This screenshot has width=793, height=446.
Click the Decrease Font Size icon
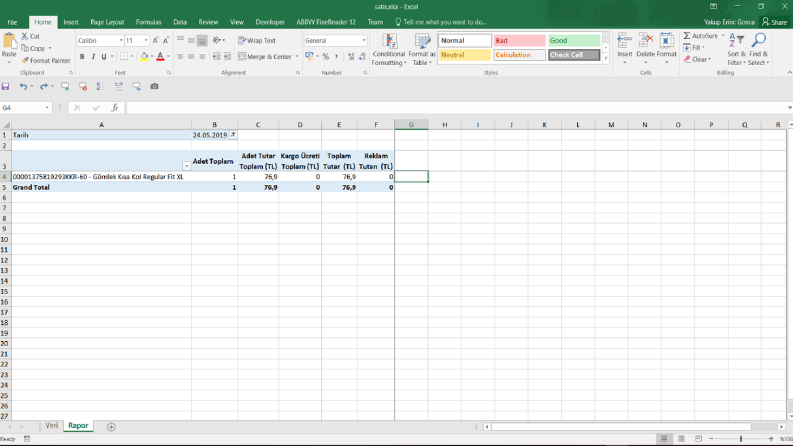165,40
